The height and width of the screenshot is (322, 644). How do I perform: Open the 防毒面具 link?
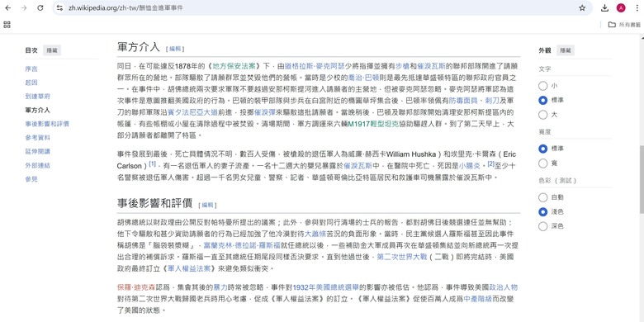(x=462, y=100)
